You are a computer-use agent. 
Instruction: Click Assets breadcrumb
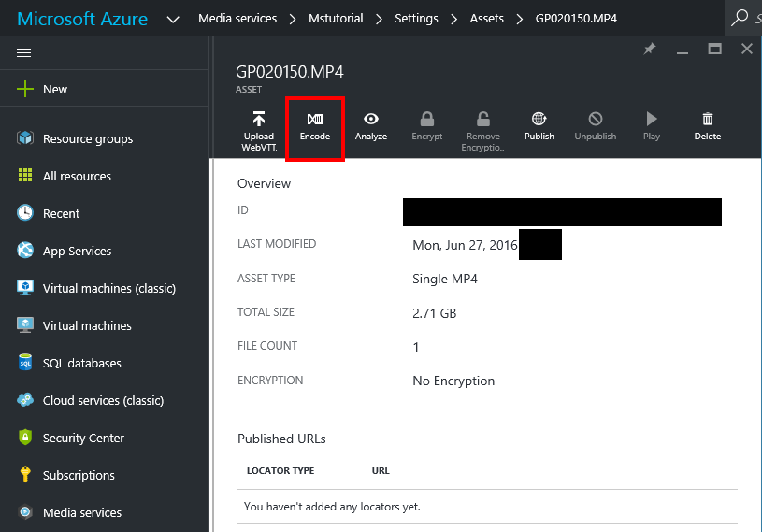[486, 19]
